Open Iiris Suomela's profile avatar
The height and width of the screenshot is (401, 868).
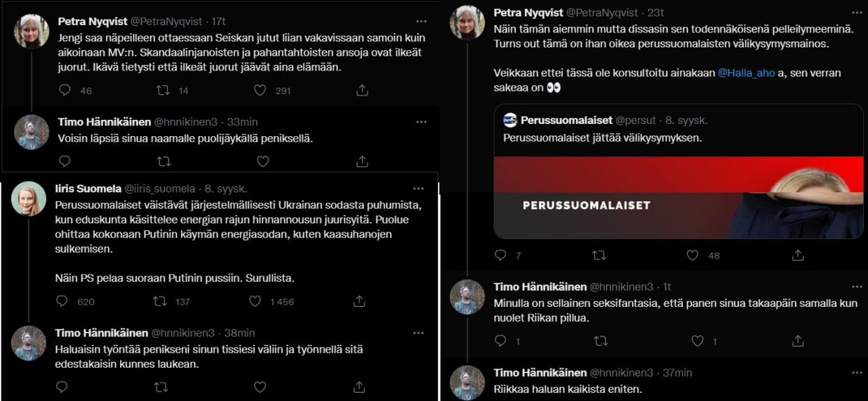click(x=29, y=199)
